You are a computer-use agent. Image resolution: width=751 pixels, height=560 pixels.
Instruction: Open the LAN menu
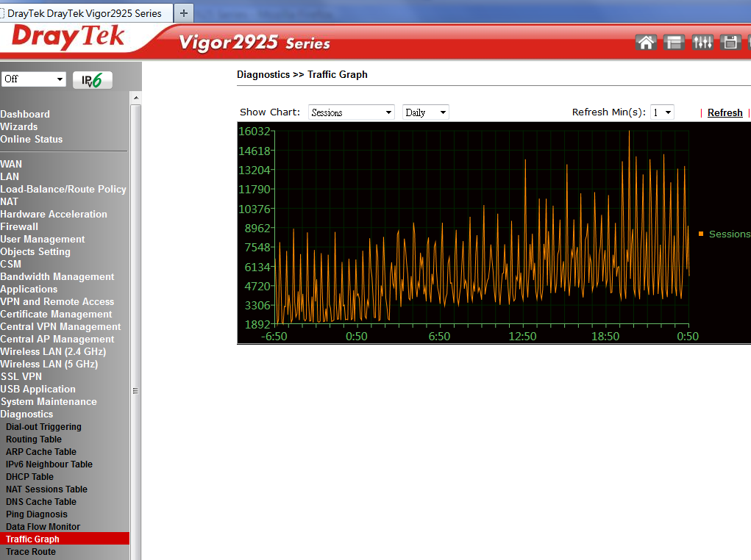pyautogui.click(x=10, y=176)
